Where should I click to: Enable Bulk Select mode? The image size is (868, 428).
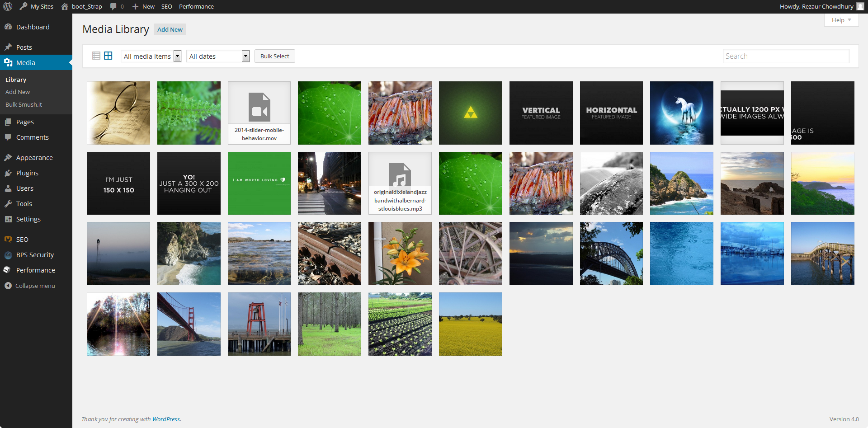click(274, 56)
